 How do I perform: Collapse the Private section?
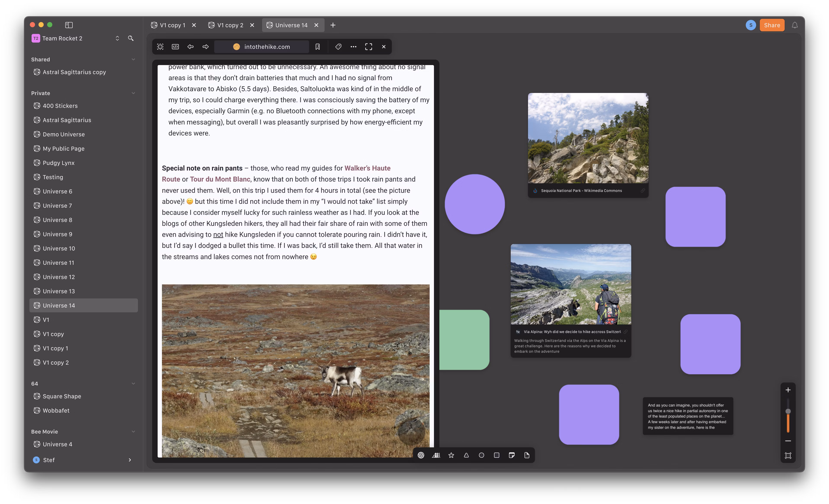tap(133, 93)
